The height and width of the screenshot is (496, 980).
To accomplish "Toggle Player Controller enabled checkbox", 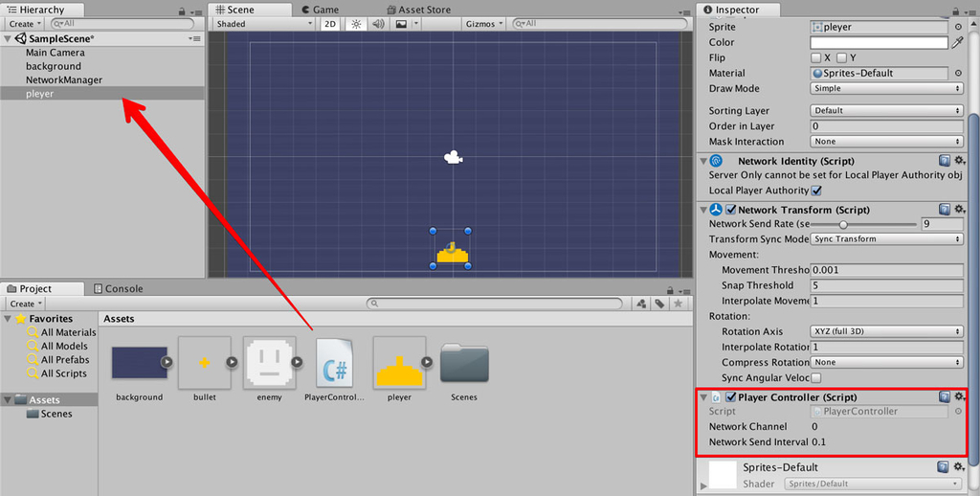I will (x=730, y=397).
